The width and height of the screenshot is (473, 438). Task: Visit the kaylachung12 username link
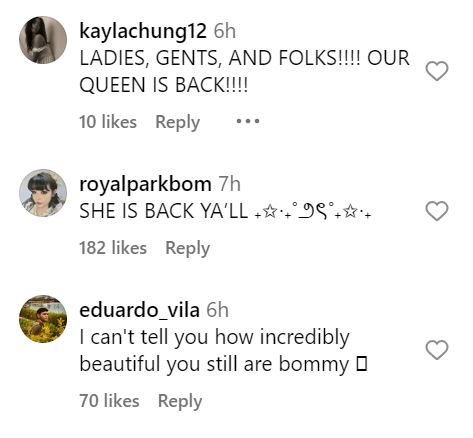(x=143, y=32)
